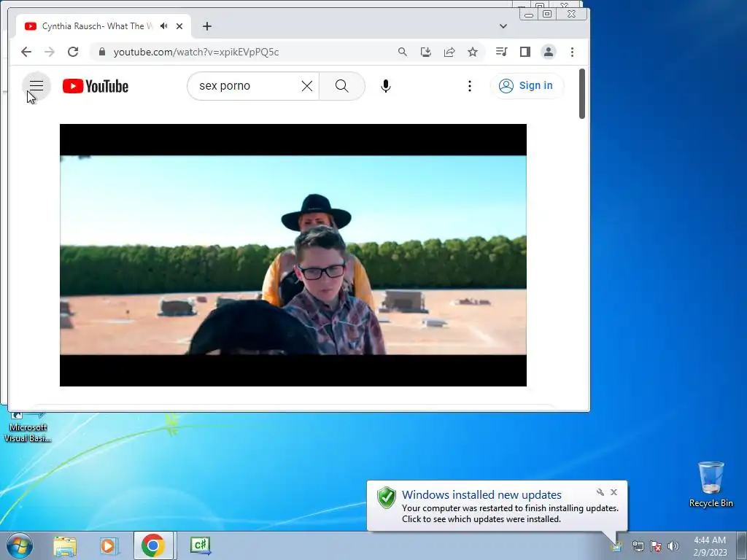
Task: Launch Windows Media Player from taskbar
Action: (x=109, y=545)
